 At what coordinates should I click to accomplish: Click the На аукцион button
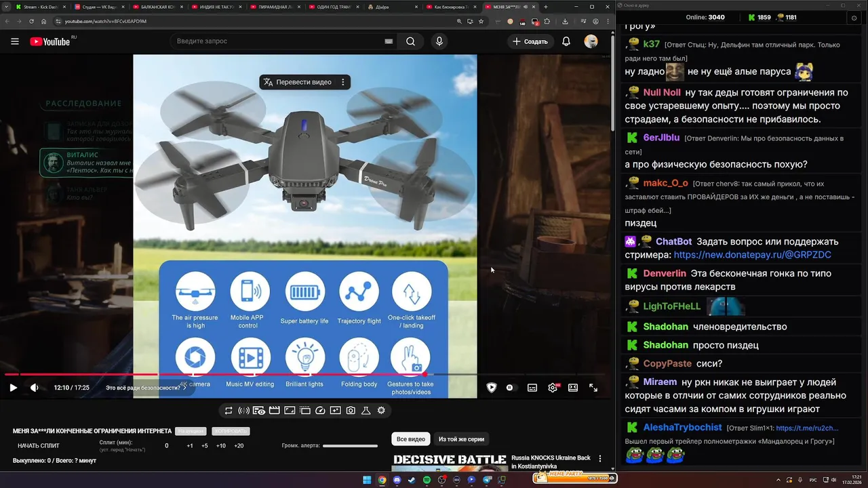coord(191,431)
